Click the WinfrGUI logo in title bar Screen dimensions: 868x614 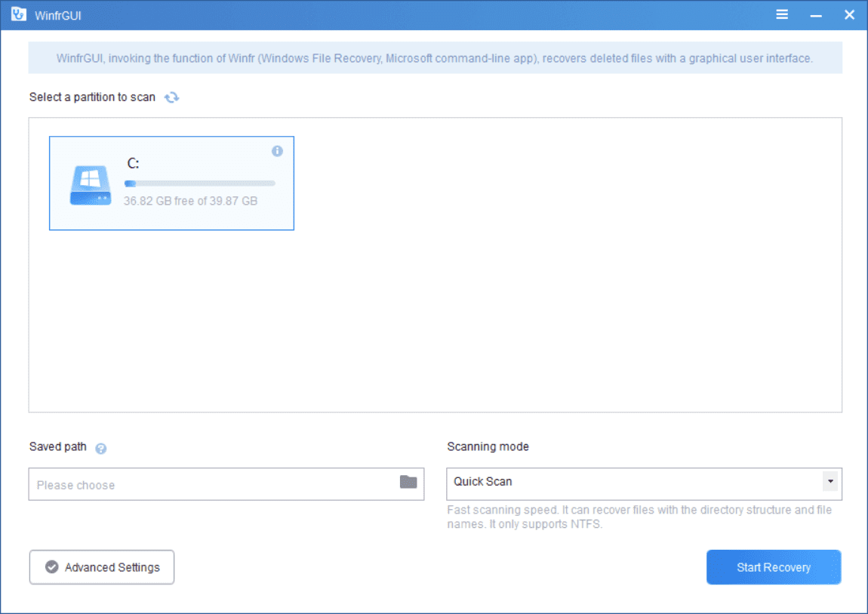(x=18, y=15)
